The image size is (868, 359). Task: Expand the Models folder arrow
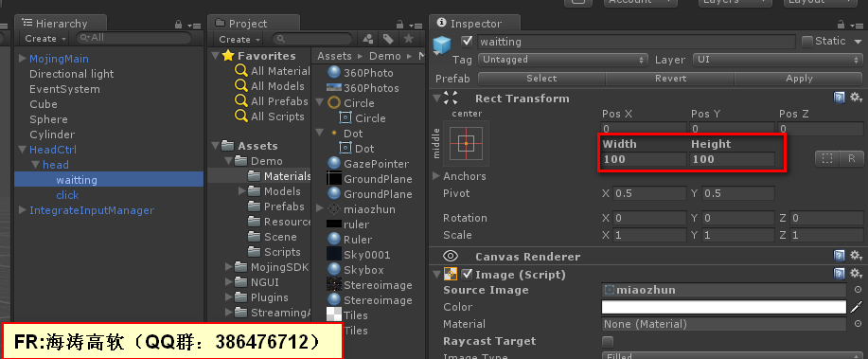[242, 190]
